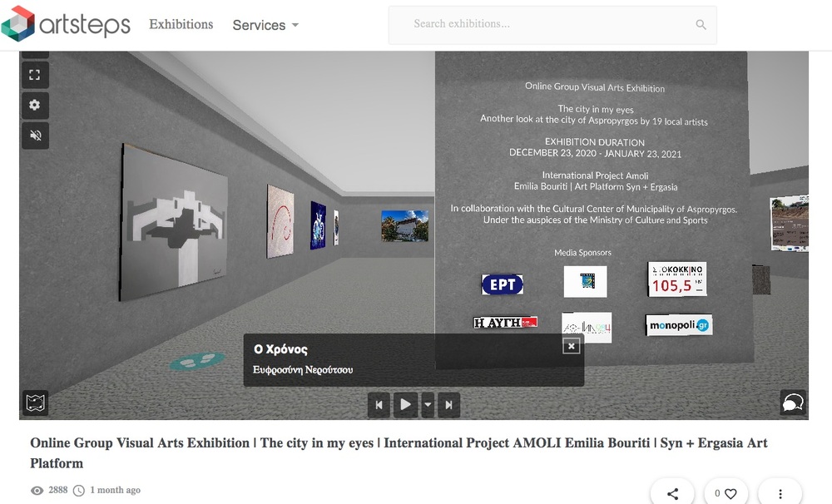Enter fullscreen mode in the viewer
Viewport: 832px width, 504px height.
click(34, 75)
